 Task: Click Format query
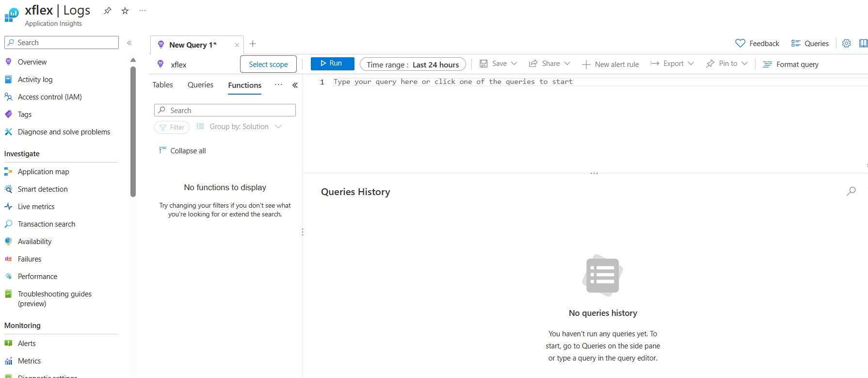(791, 64)
